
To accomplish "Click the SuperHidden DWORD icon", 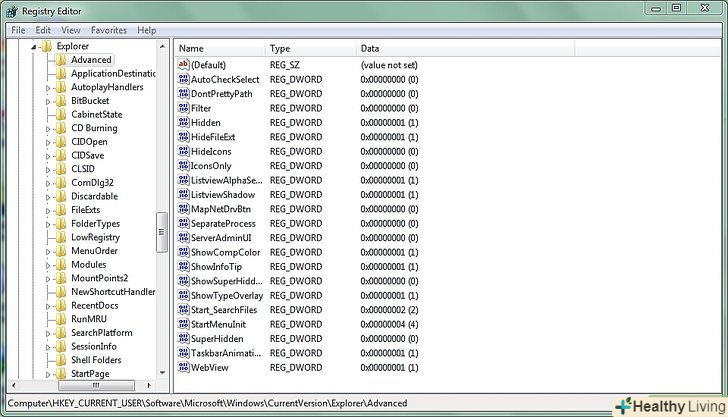I will pos(183,338).
